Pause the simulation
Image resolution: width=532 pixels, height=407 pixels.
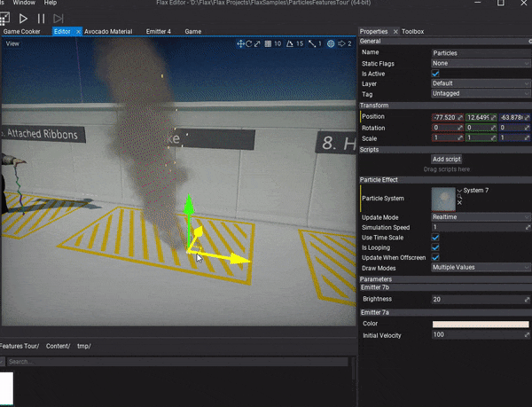click(41, 19)
